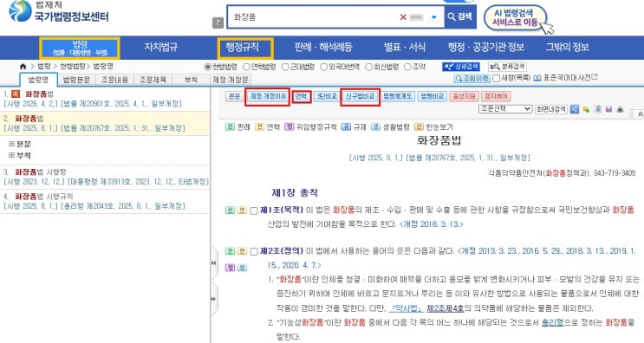This screenshot has width=644, height=343.
Task: Open the 행정·공공기관 정보 menu
Action: click(486, 47)
